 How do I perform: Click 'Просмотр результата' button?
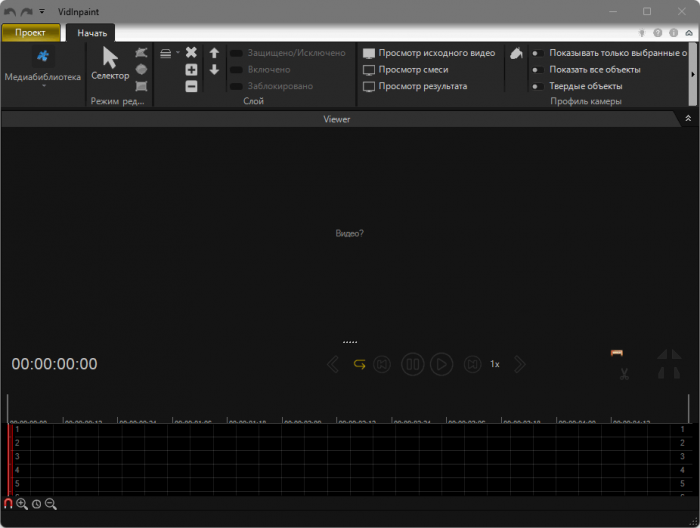(414, 86)
